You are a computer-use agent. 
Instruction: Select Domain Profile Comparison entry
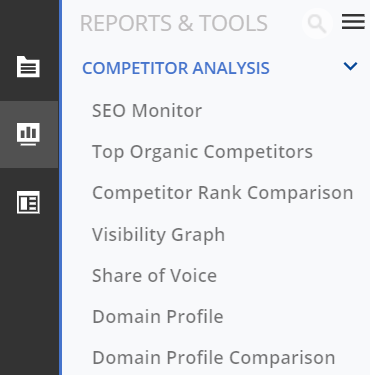click(x=214, y=358)
